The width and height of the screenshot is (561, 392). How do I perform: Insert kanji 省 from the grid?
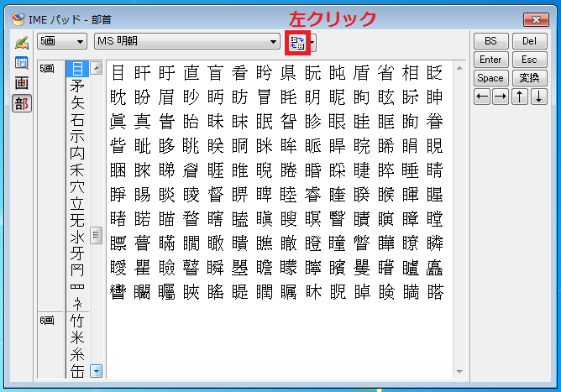[x=385, y=73]
